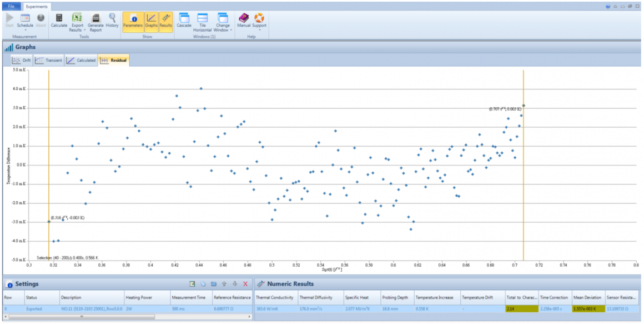Viewport: 644px width, 324px height.
Task: Toggle the Graphs panel visibility
Action: [x=151, y=22]
